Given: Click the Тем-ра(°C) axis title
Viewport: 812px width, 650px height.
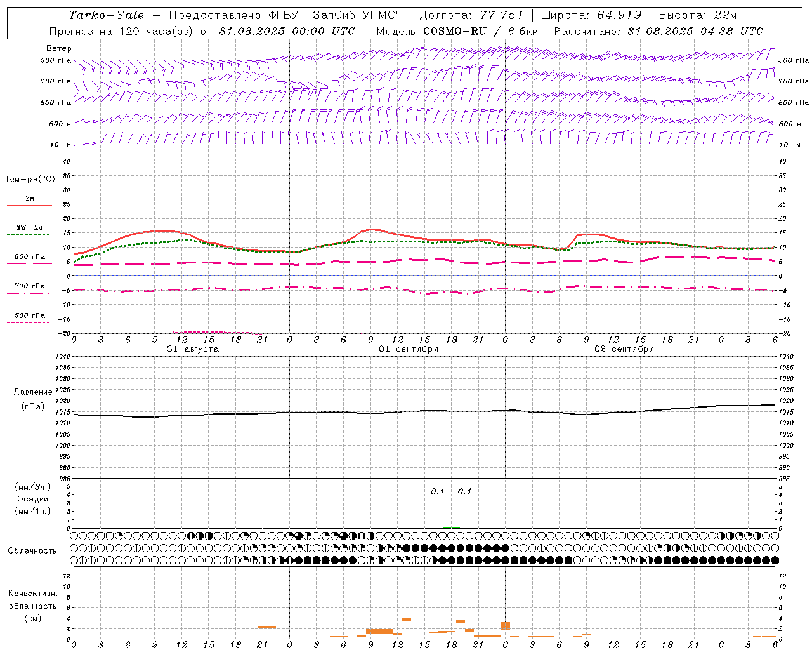Looking at the screenshot, I should [x=30, y=180].
